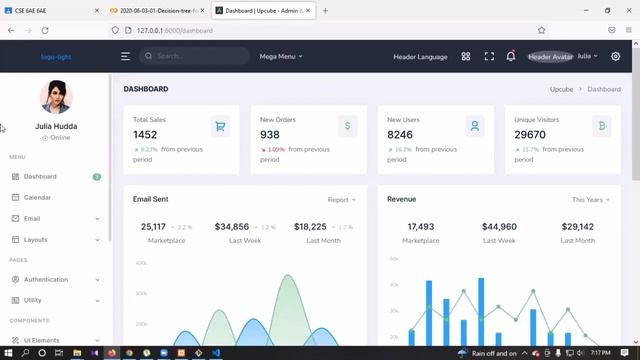The image size is (640, 360).
Task: Open Firefox application menu
Action: click(629, 30)
